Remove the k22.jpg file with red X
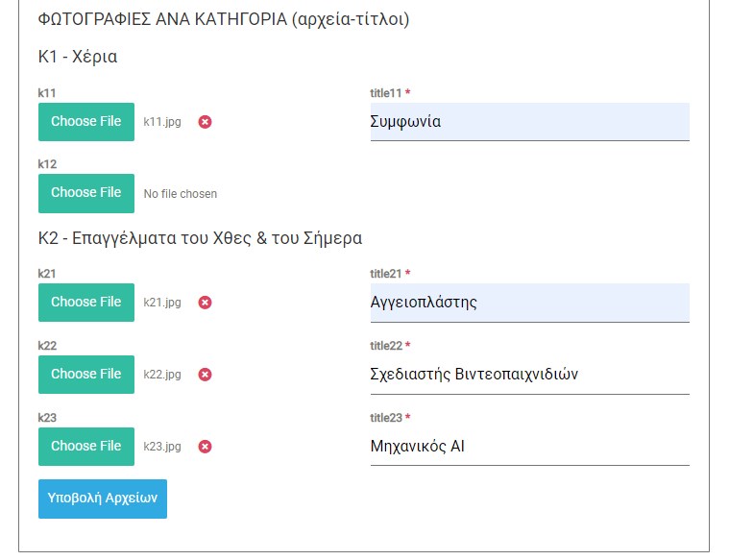 coord(205,375)
